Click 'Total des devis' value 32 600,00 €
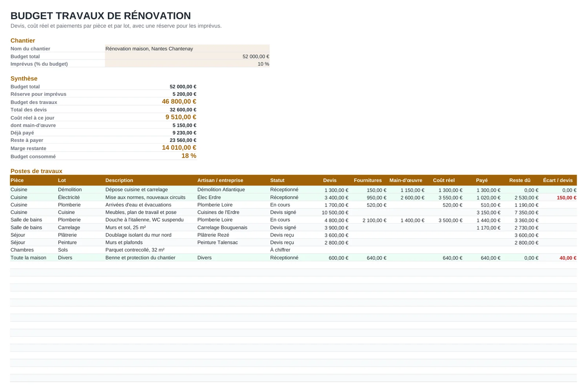 tap(183, 110)
